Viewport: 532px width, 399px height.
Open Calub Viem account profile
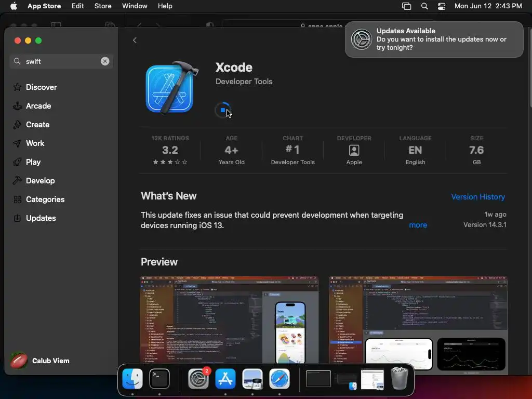(40, 361)
